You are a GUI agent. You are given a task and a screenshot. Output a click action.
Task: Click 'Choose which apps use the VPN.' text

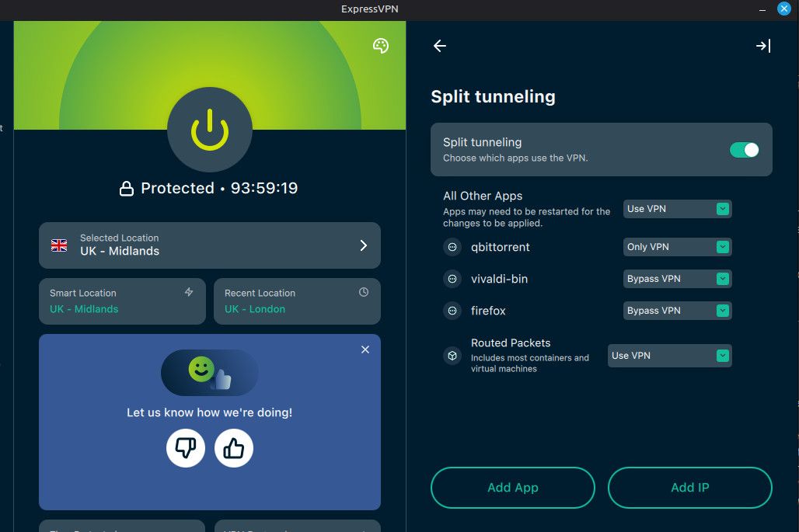515,158
